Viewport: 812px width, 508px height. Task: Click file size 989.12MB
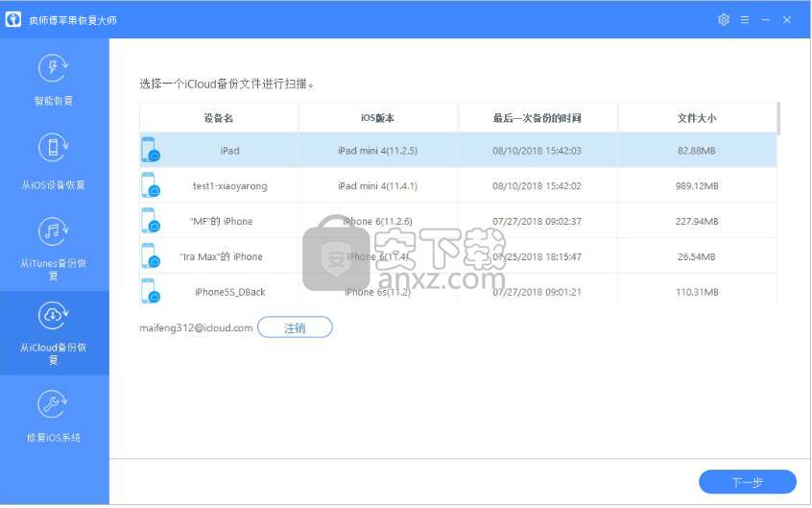click(697, 186)
